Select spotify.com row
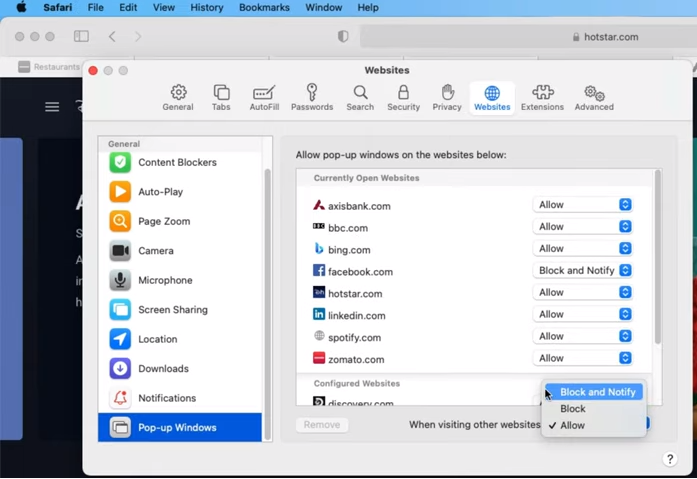The width and height of the screenshot is (697, 479). pyautogui.click(x=473, y=337)
